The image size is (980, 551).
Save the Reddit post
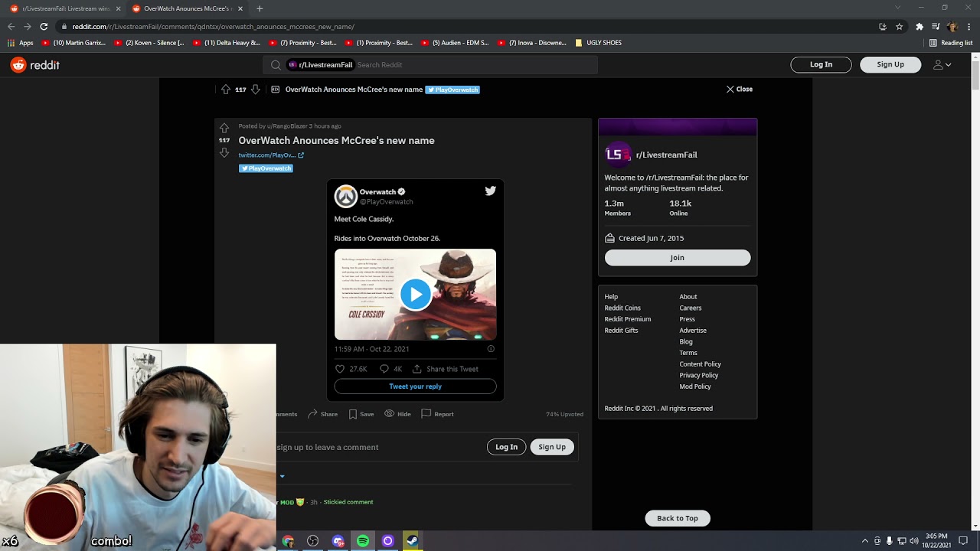click(x=361, y=414)
